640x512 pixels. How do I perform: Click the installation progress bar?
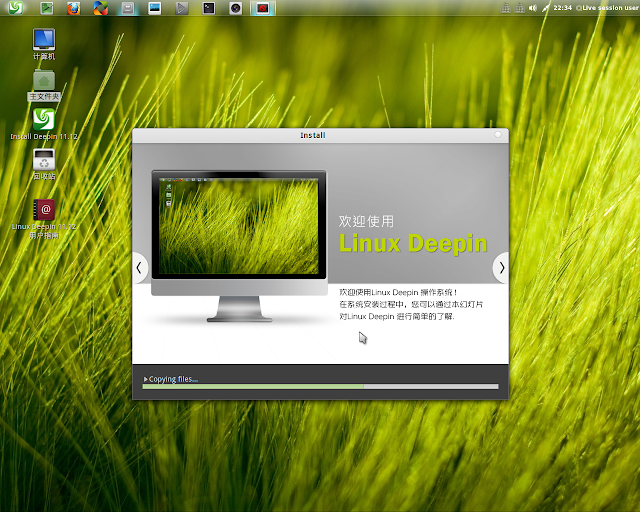point(320,386)
